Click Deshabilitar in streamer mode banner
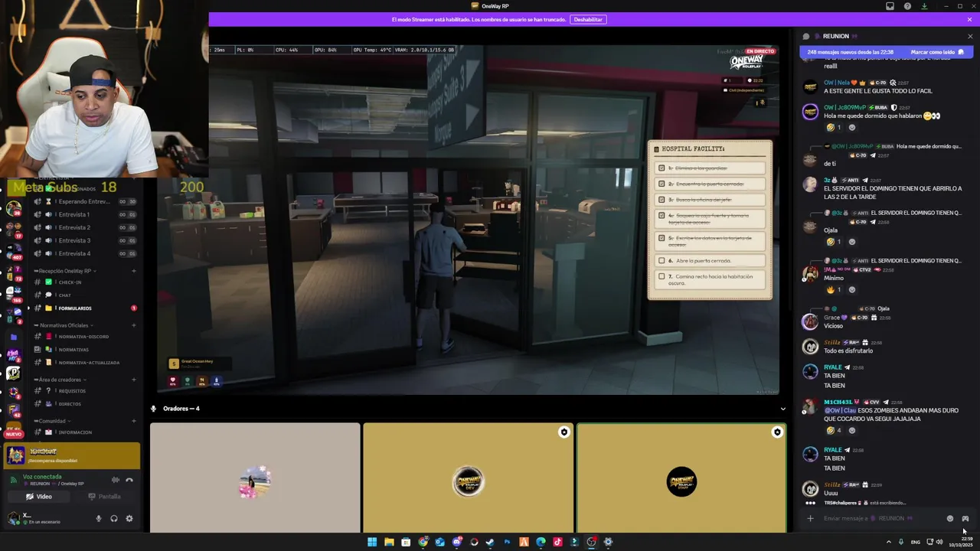 (x=588, y=19)
